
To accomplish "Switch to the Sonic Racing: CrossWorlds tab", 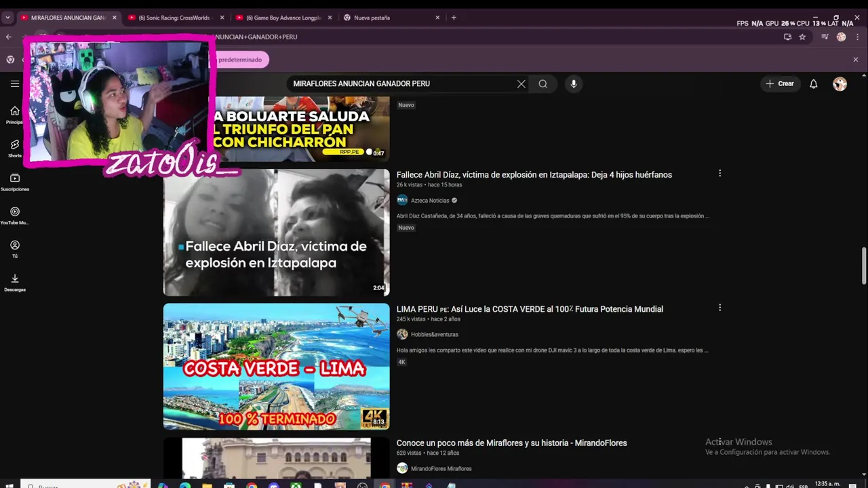I will point(176,18).
